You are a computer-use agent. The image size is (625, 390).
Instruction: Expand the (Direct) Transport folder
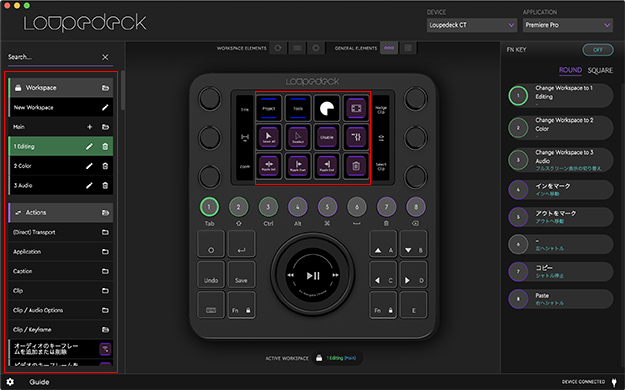(x=61, y=232)
